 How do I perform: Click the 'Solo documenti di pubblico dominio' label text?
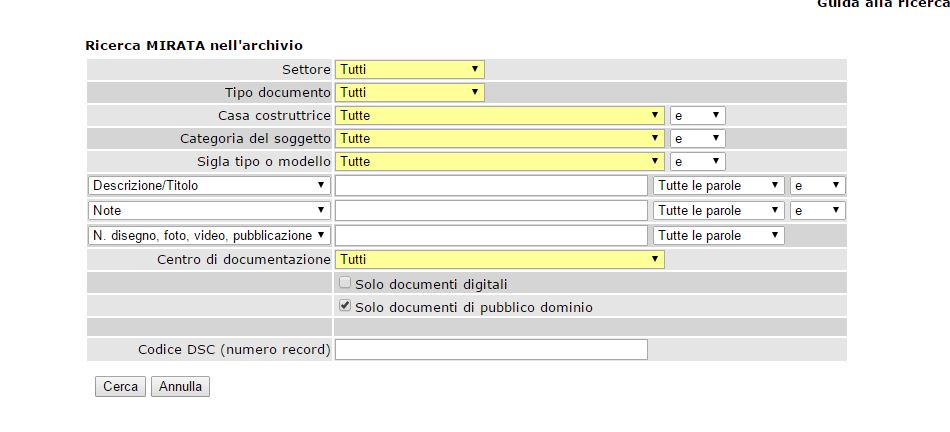click(x=474, y=308)
